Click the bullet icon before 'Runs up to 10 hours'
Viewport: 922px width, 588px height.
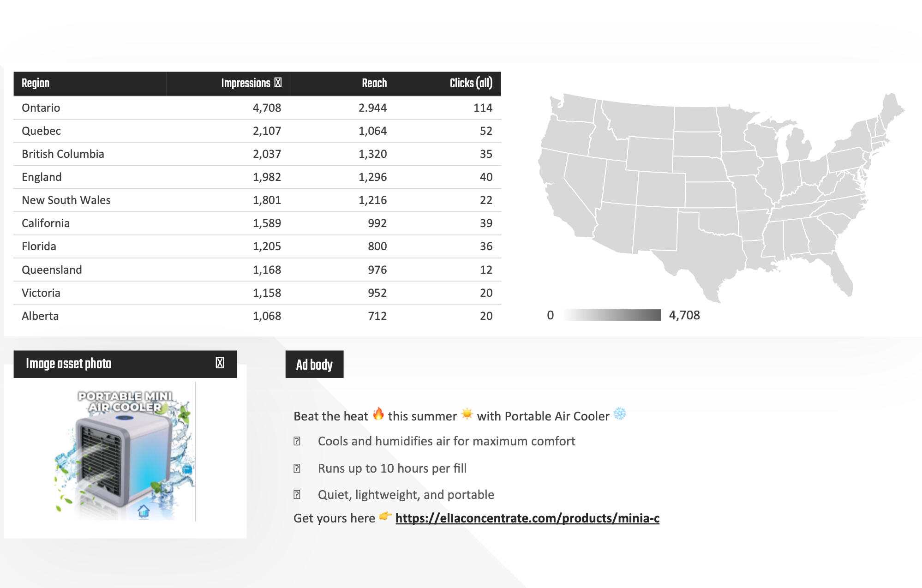297,468
